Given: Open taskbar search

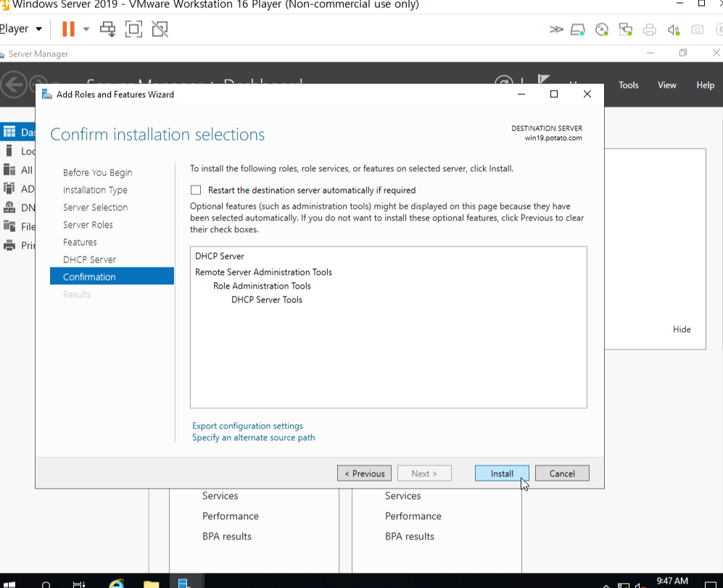Looking at the screenshot, I should (x=46, y=584).
